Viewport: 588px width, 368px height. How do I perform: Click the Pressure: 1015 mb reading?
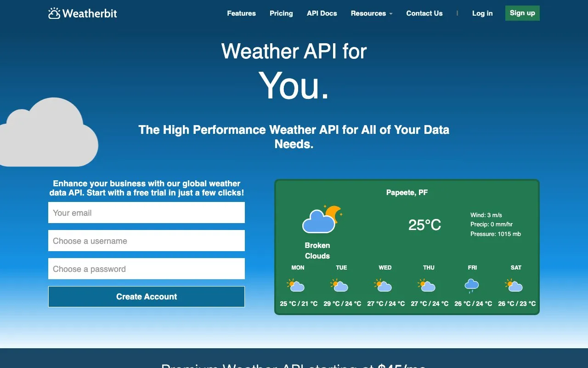coord(496,234)
